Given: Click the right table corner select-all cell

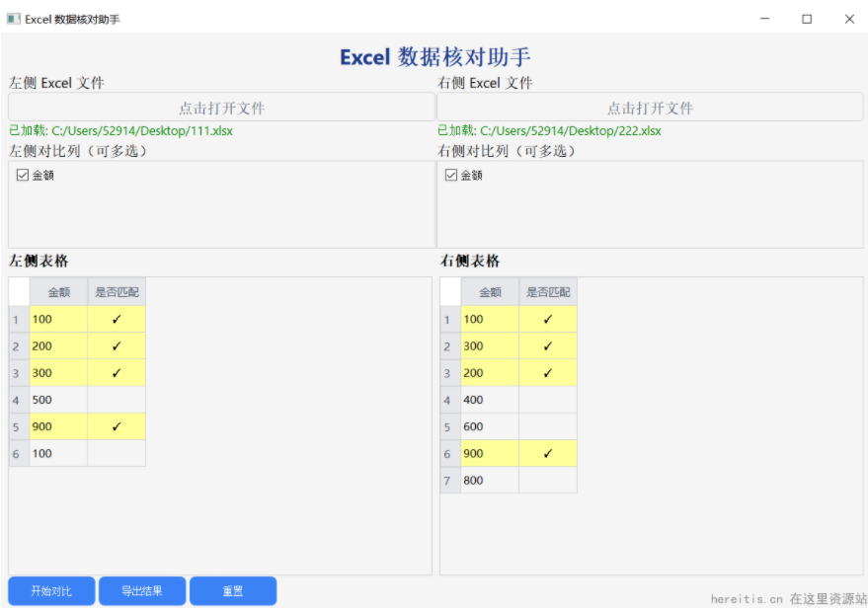Looking at the screenshot, I should (450, 292).
